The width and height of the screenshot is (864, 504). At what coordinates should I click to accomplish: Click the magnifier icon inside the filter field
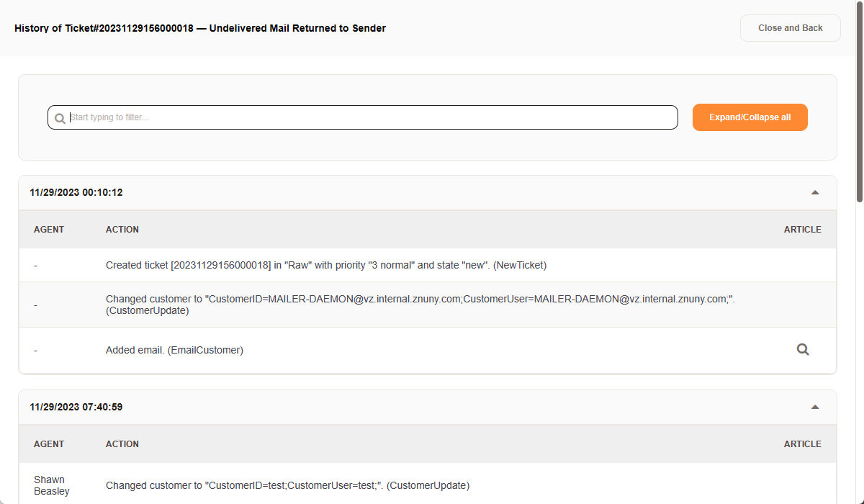pos(60,118)
